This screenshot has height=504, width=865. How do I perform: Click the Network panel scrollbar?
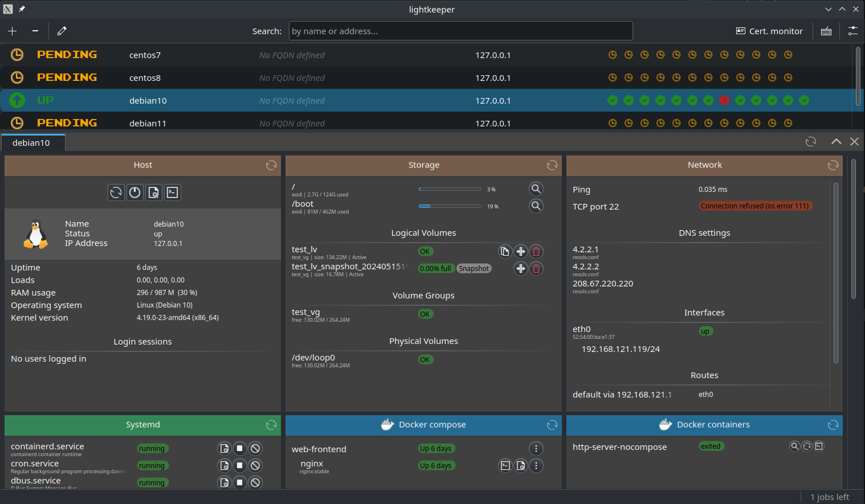pyautogui.click(x=836, y=273)
